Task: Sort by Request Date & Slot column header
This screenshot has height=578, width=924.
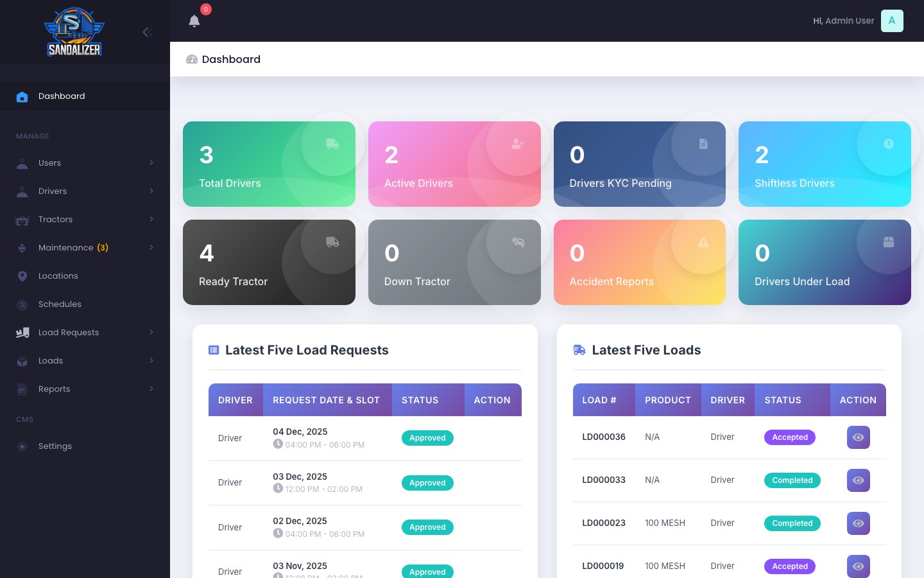Action: coord(326,400)
